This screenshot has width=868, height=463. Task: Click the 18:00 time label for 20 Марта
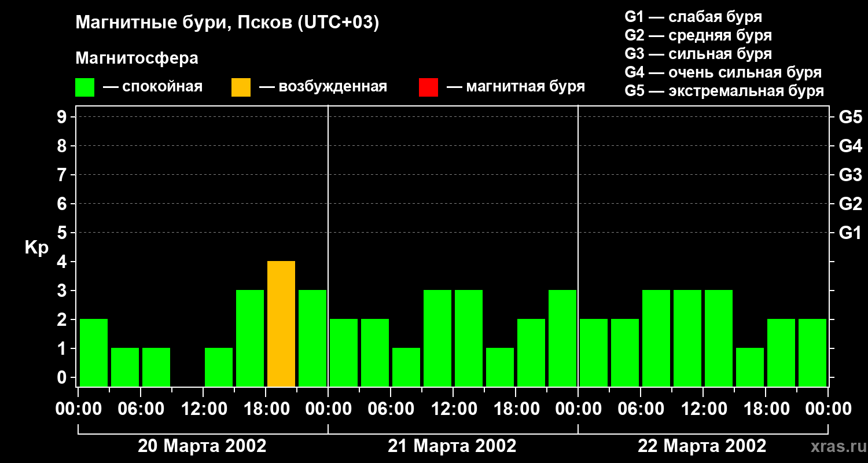[x=266, y=409]
